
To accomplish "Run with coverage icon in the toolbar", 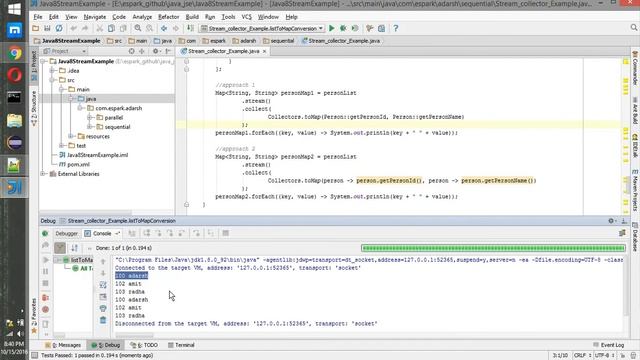I will pos(355,28).
